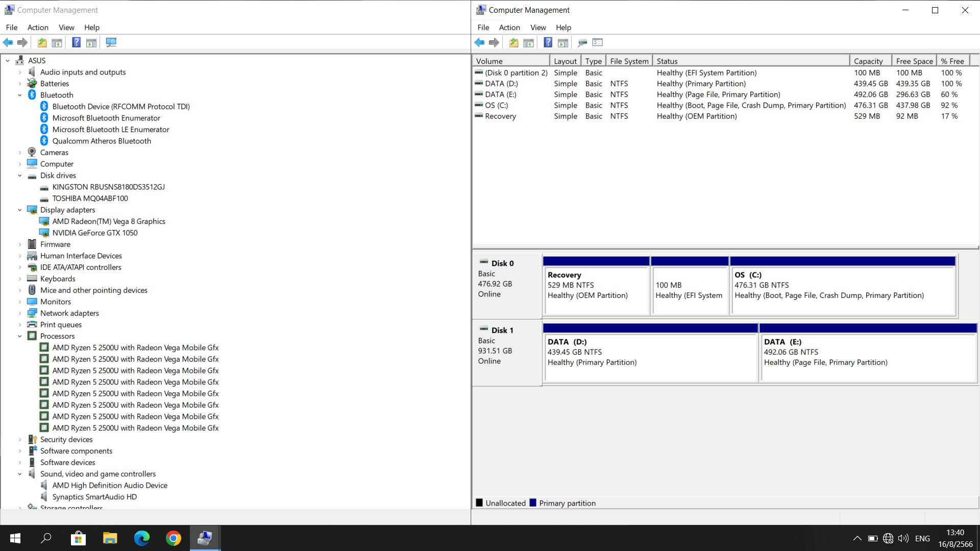Open volume control in system tray

coord(903,538)
